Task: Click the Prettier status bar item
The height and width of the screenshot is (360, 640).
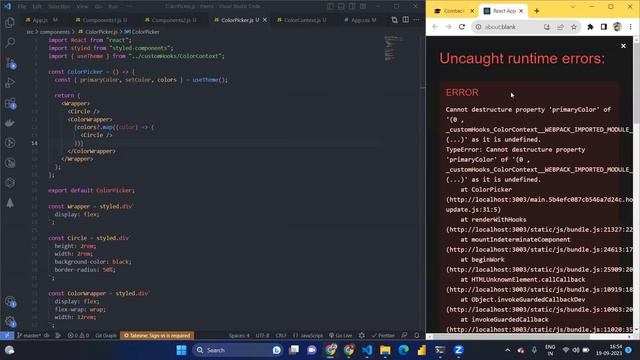Action: [383, 336]
